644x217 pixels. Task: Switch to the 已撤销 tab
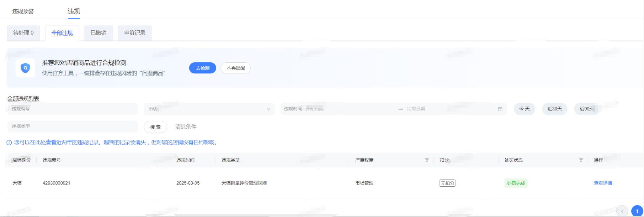(x=98, y=33)
